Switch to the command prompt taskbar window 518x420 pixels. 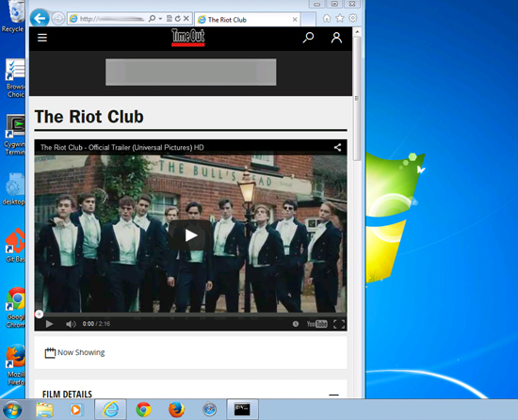[242, 410]
